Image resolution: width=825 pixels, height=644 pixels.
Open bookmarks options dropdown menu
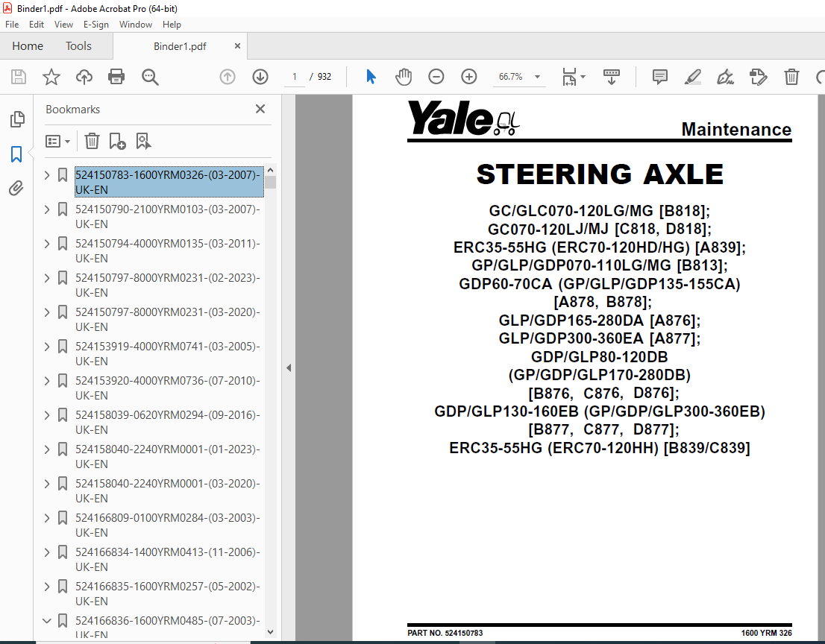tap(58, 141)
